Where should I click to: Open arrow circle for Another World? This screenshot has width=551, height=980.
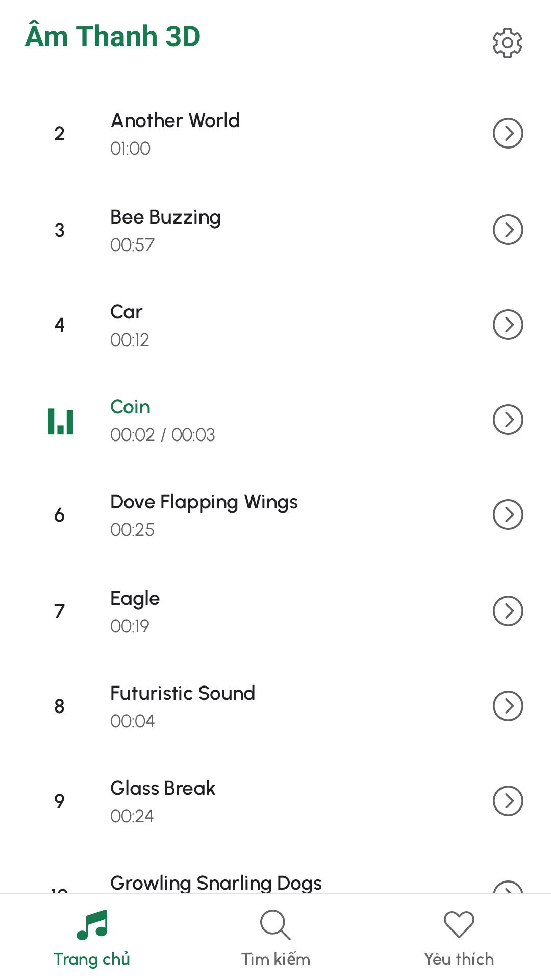tap(508, 133)
